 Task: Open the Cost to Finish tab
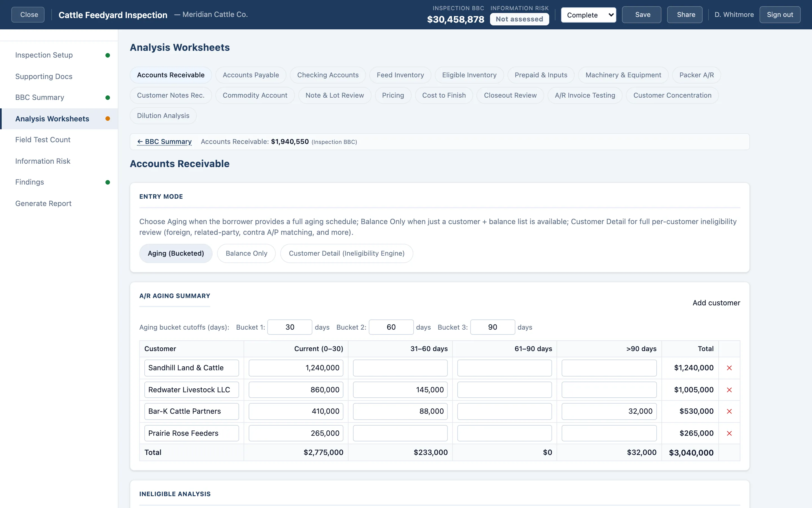click(x=444, y=95)
